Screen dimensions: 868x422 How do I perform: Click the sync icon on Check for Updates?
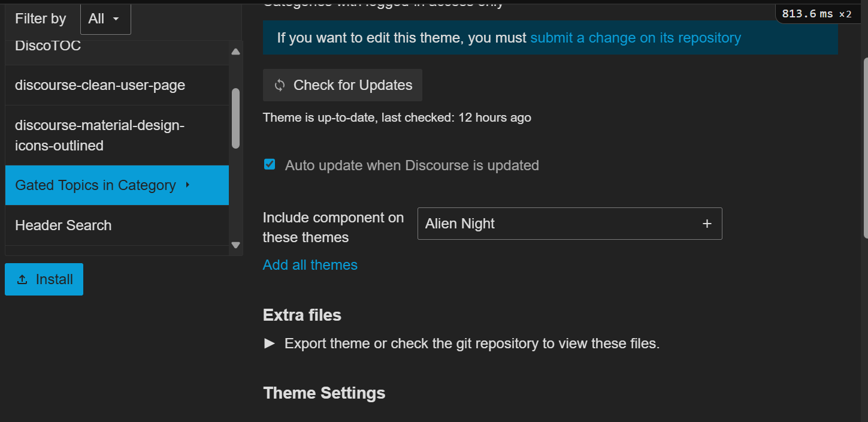point(280,85)
